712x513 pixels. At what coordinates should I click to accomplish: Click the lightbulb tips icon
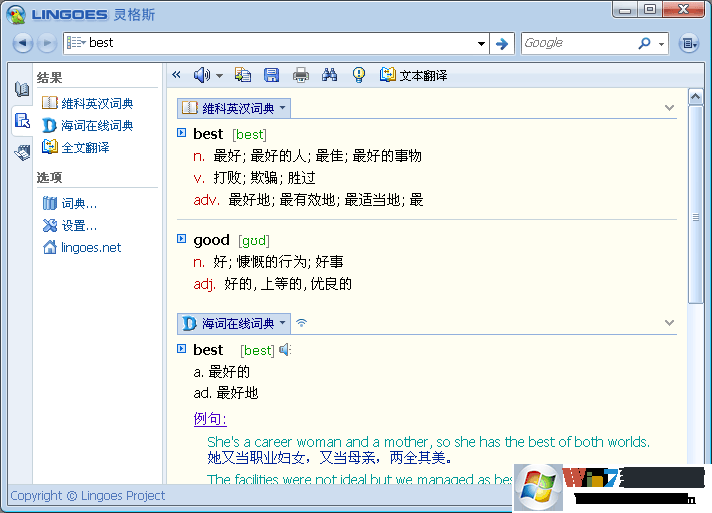(x=359, y=75)
